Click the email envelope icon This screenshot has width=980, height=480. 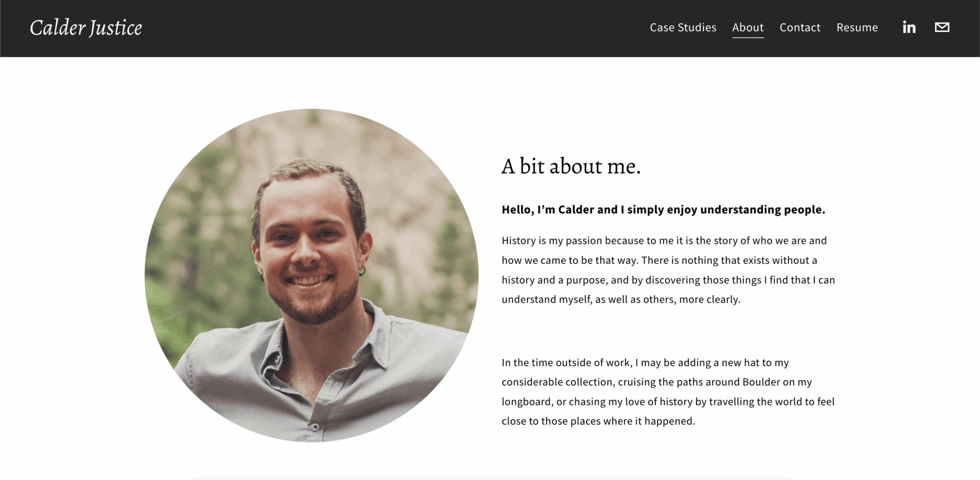point(942,27)
